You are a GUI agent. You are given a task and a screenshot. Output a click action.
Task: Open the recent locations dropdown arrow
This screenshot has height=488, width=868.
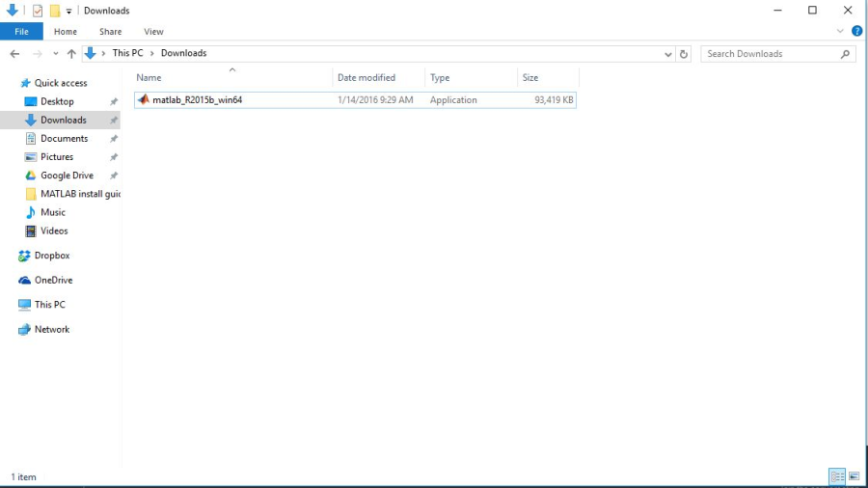pos(55,54)
